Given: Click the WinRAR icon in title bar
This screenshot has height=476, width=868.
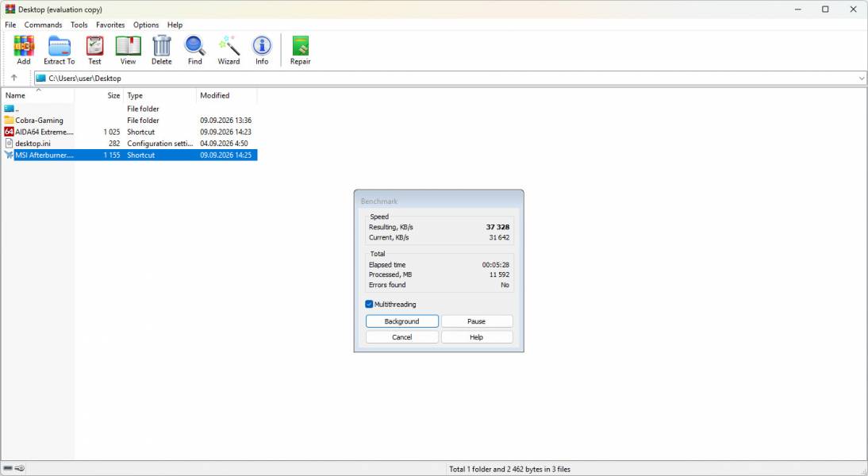Looking at the screenshot, I should point(10,10).
